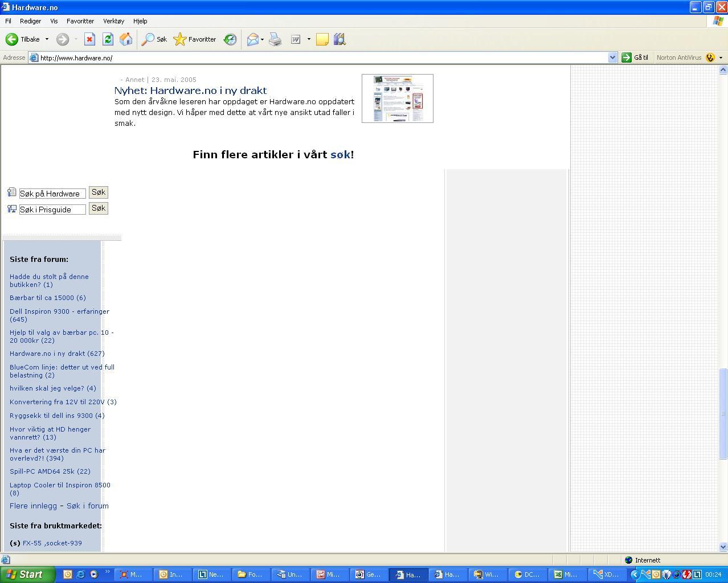Open thread Hvor viktig at HD henger vannrett?

(x=50, y=433)
